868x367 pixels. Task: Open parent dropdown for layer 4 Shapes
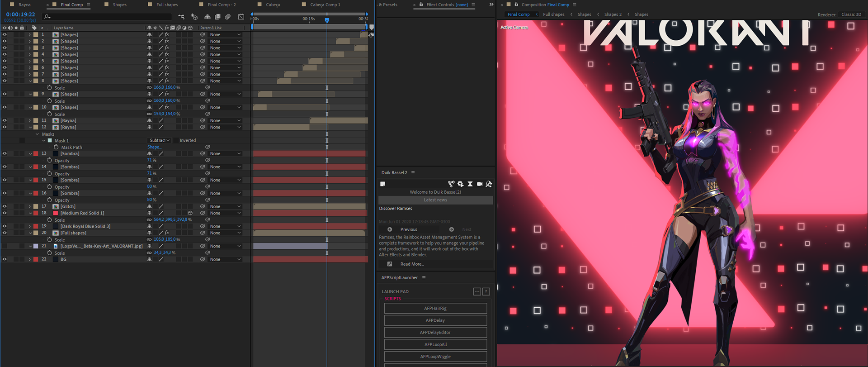click(x=225, y=54)
